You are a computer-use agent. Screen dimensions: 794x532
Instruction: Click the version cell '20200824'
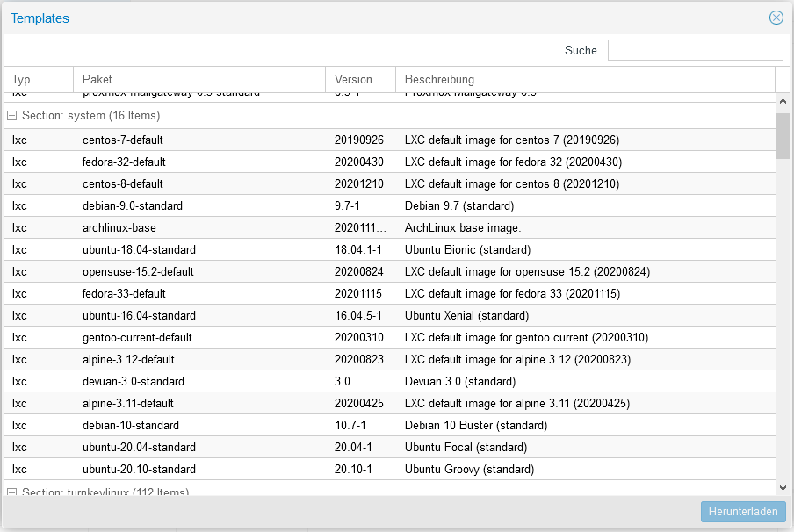359,272
